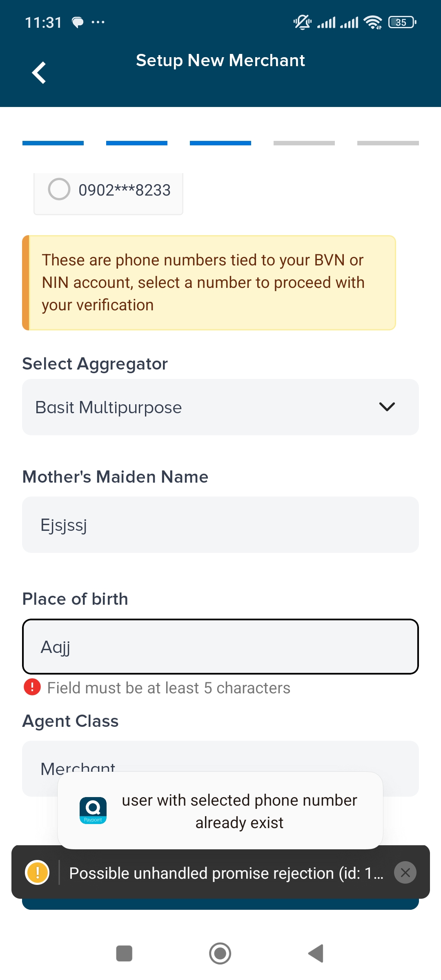Tap the yellow warning exclamation icon

[37, 873]
